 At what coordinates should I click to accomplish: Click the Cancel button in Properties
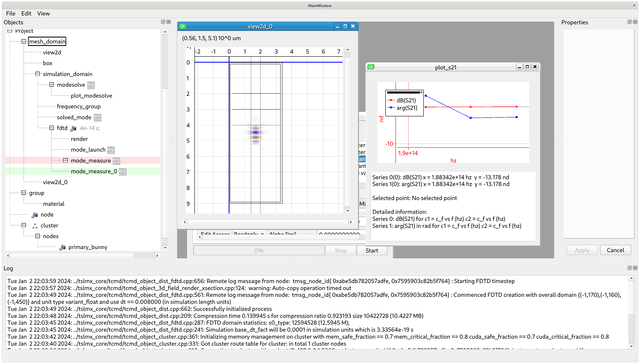click(x=615, y=250)
